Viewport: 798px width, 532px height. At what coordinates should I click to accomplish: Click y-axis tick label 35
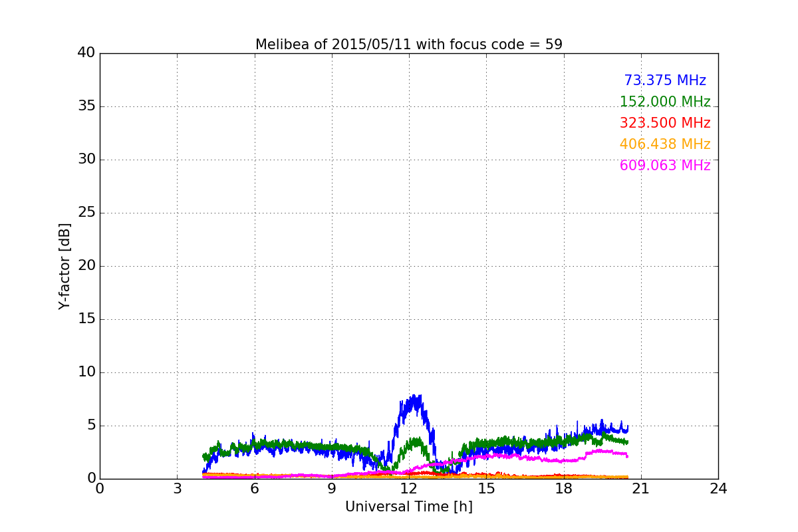pyautogui.click(x=86, y=106)
